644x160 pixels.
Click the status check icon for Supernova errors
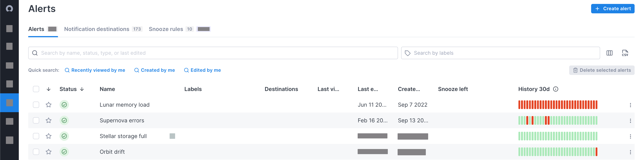pyautogui.click(x=64, y=120)
